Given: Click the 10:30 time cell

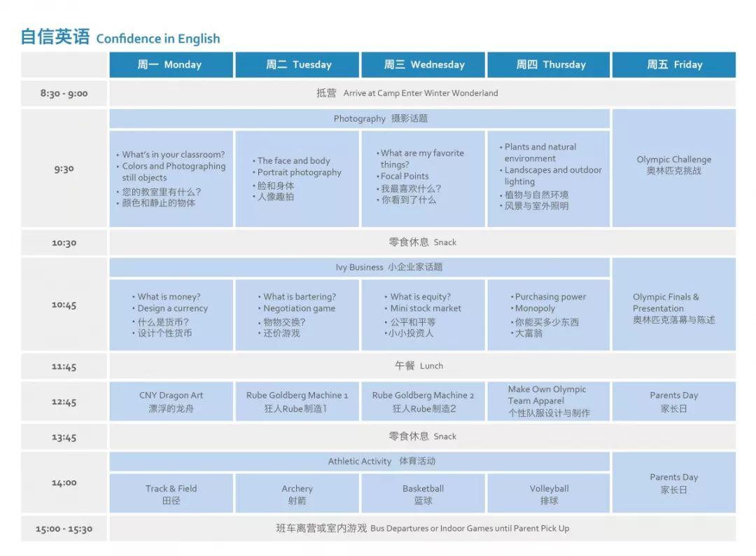Looking at the screenshot, I should click(64, 242).
